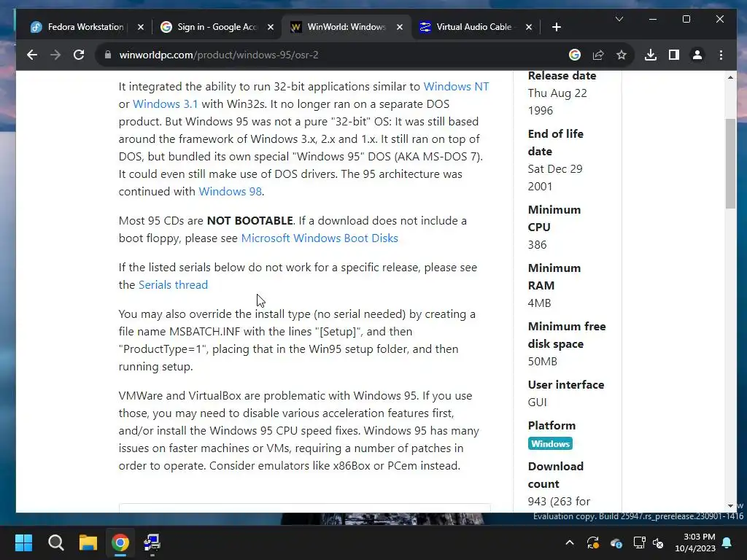Viewport: 747px width, 560px height.
Task: Select the 'NOT BOOTABLE' bold text
Action: (x=249, y=220)
